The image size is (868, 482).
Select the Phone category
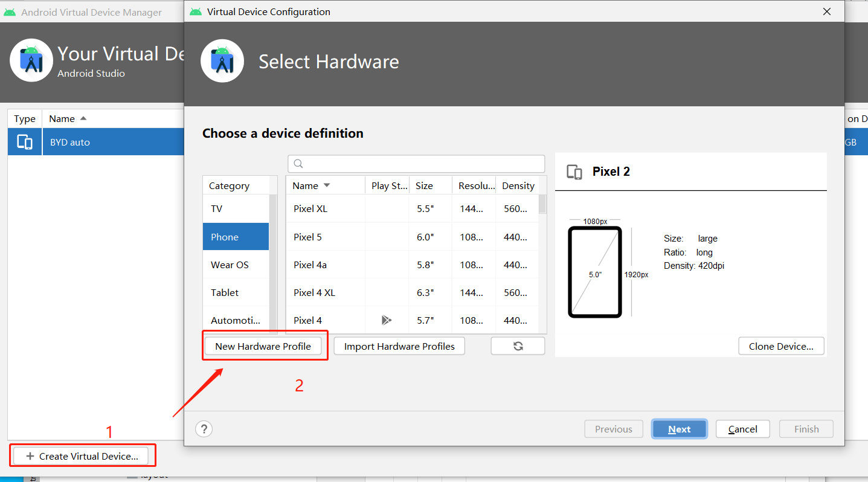[236, 237]
